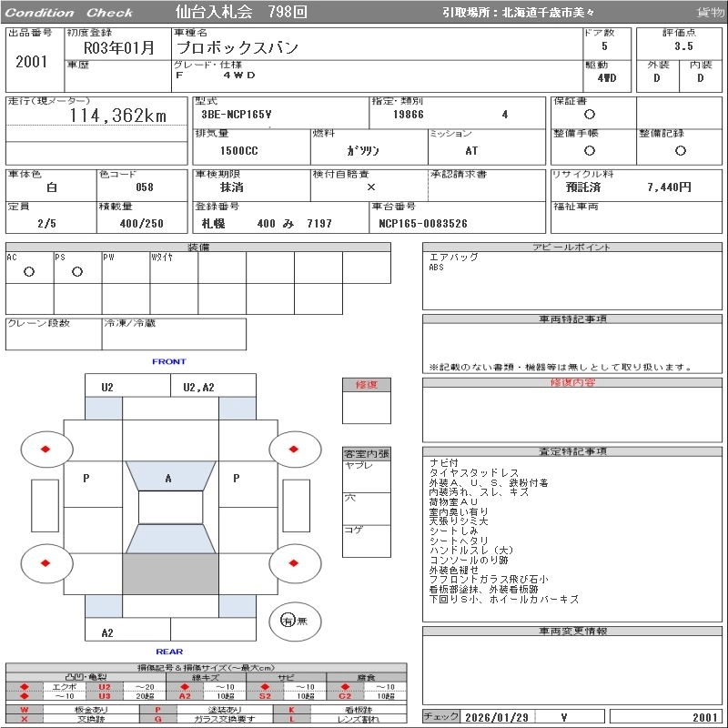728x728 pixels.
Task: Click the 'U2,A2' front bumper damage mark
Action: coord(198,387)
